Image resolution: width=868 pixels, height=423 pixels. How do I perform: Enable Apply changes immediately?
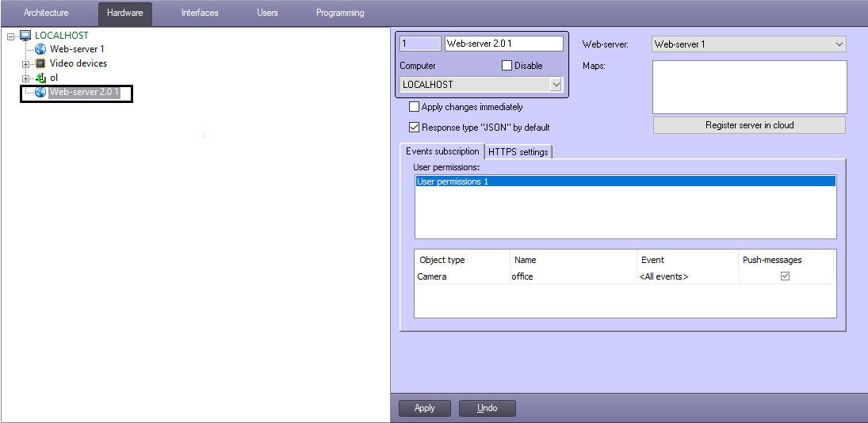414,107
